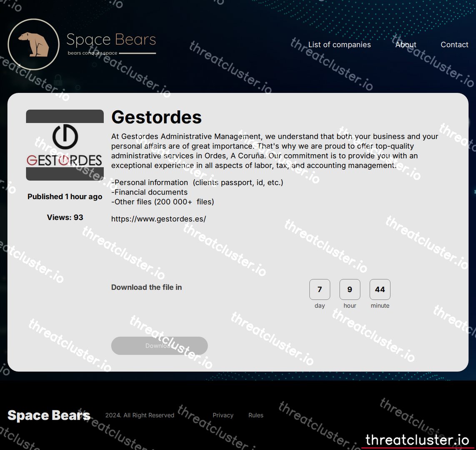Click the Gestordes heading title
Image resolution: width=476 pixels, height=450 pixels.
pyautogui.click(x=156, y=117)
